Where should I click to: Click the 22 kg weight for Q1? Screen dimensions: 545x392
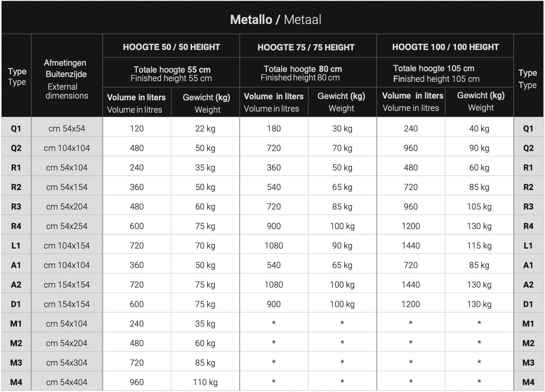tap(205, 128)
